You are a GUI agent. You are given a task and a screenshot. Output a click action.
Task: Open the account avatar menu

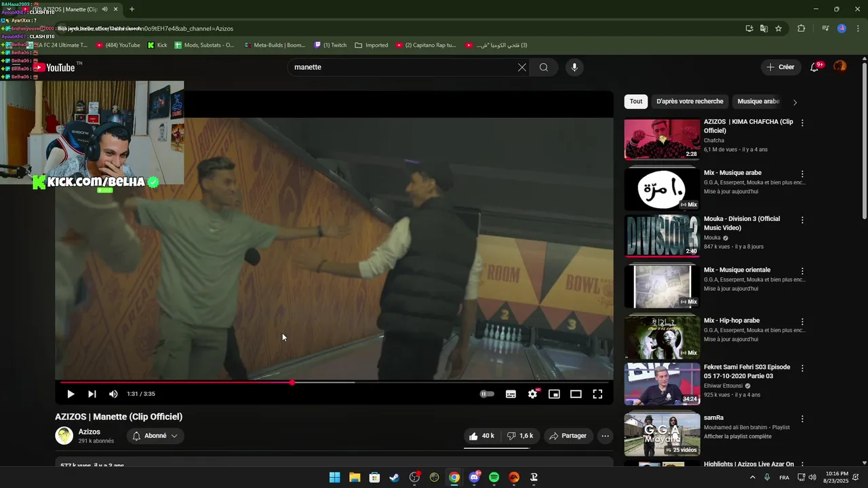click(x=840, y=66)
